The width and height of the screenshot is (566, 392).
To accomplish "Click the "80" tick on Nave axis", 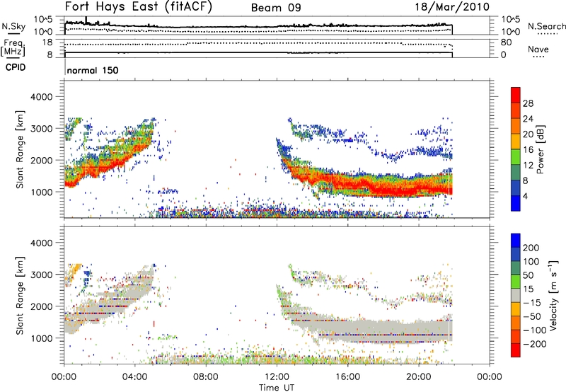I will click(x=506, y=42).
